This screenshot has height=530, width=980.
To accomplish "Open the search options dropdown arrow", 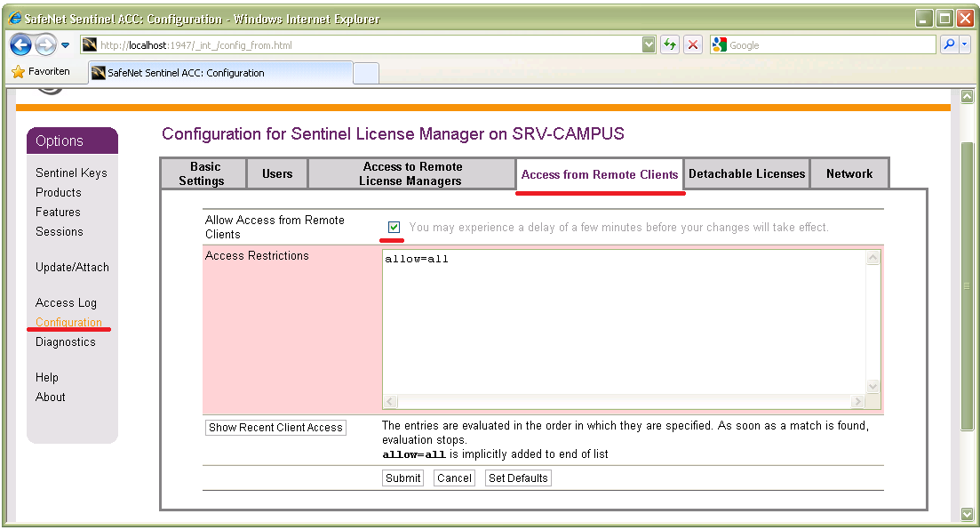I will coord(964,45).
